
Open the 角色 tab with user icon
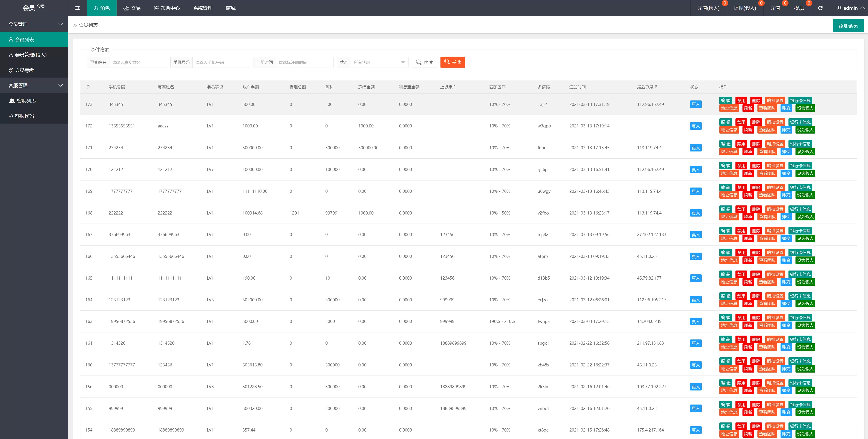pyautogui.click(x=102, y=8)
